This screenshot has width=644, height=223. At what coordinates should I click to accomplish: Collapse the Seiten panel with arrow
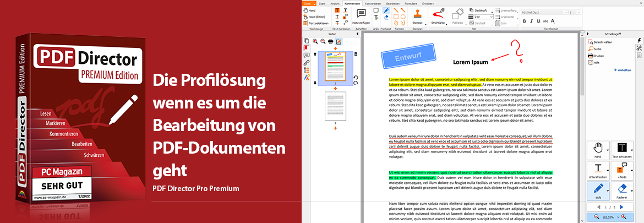pos(357,34)
